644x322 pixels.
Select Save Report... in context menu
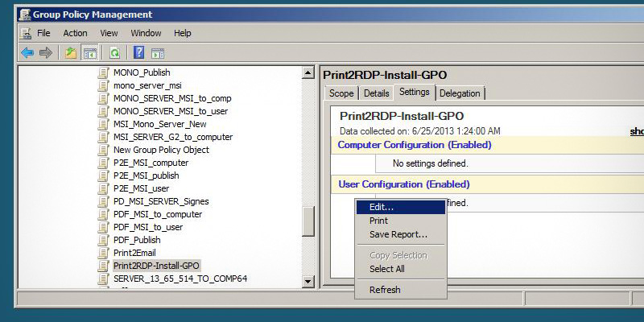tap(398, 234)
